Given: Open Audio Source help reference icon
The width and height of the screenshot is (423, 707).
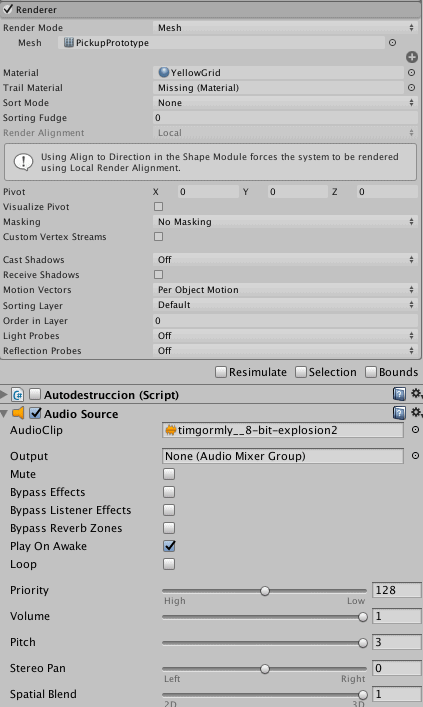Looking at the screenshot, I should click(399, 413).
